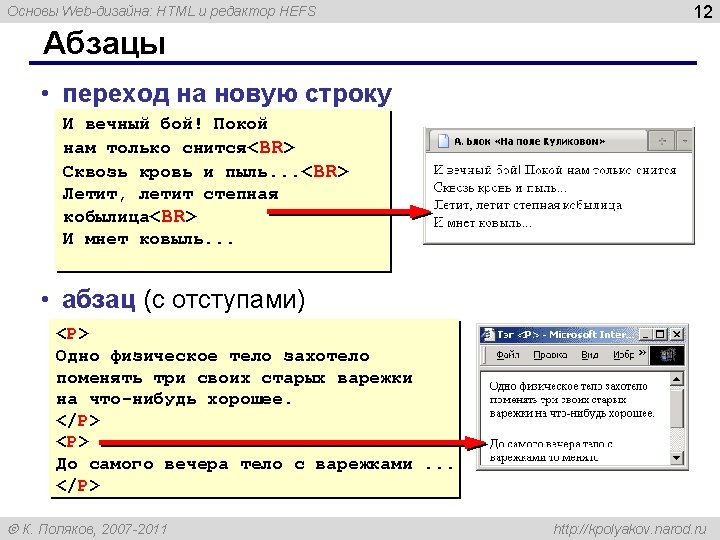Close the 'Тэг <P>' Internet Explorer window

(x=676, y=334)
